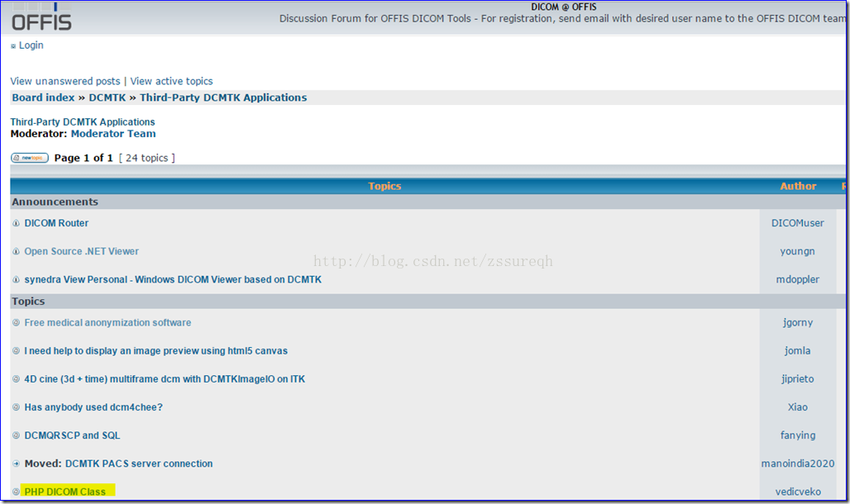850x504 pixels.
Task: View author fanying profile
Action: pos(797,435)
